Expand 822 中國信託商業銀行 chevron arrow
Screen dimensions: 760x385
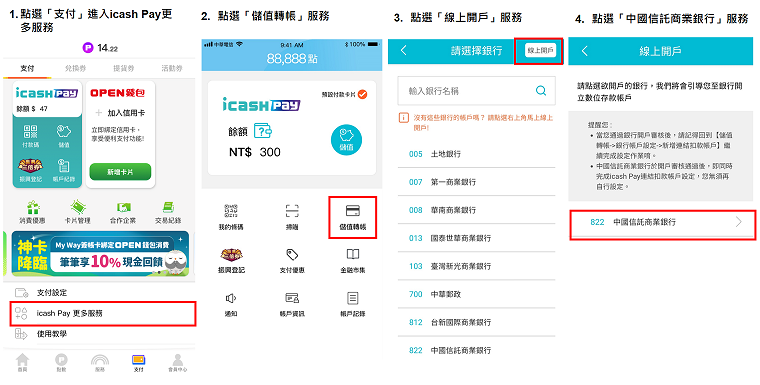(x=738, y=222)
